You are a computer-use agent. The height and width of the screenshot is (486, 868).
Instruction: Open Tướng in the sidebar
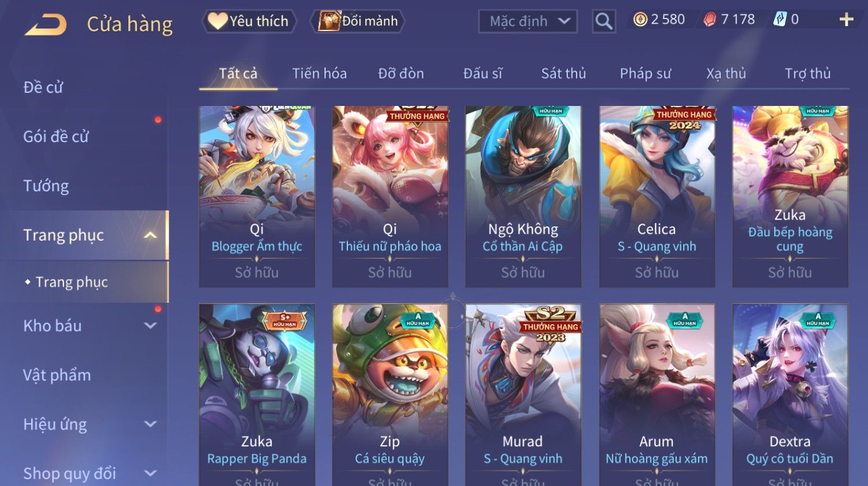coord(46,186)
